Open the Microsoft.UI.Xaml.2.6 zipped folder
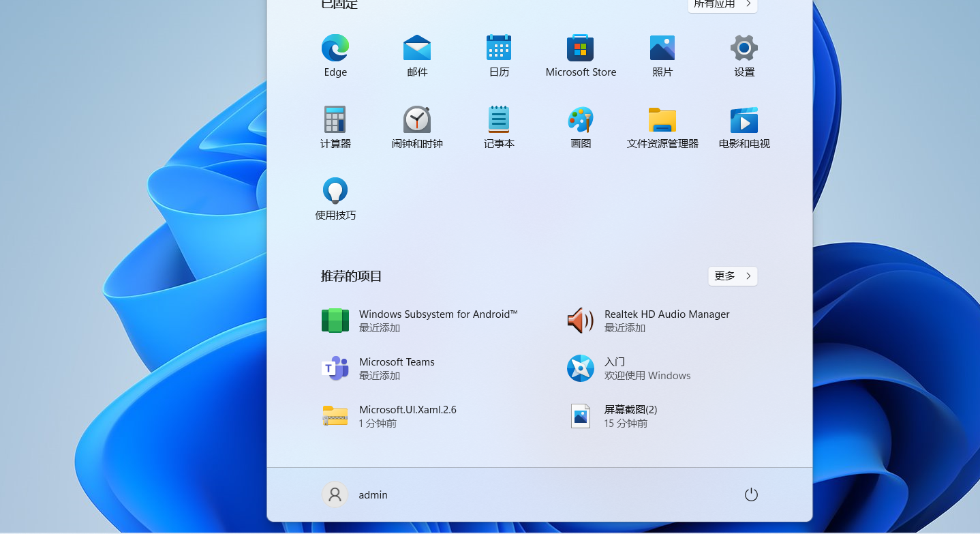 pos(388,416)
